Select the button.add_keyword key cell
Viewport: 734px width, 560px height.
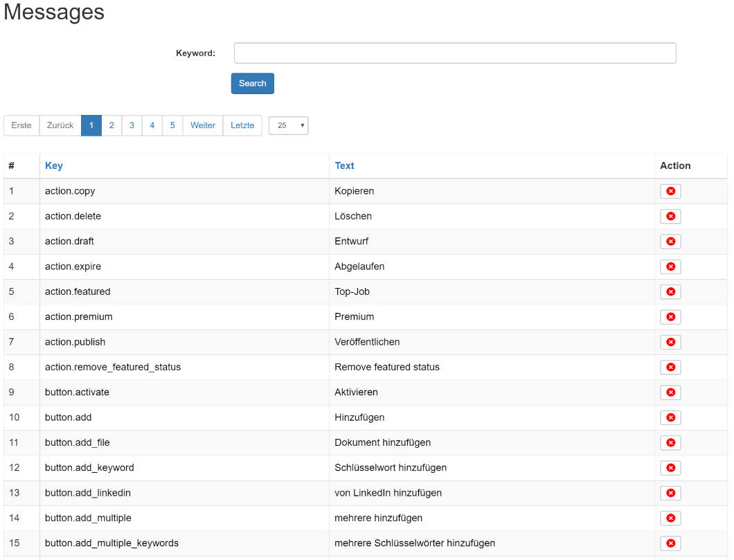point(184,468)
